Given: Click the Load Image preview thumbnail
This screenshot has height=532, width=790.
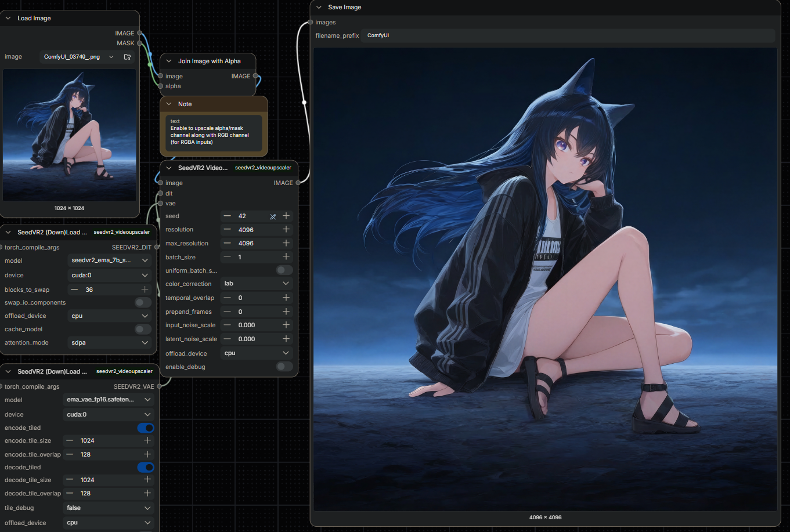Looking at the screenshot, I should tap(70, 135).
